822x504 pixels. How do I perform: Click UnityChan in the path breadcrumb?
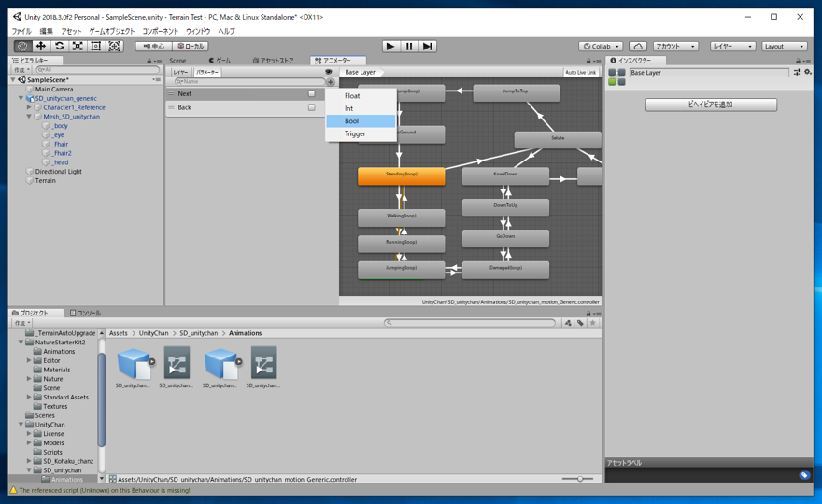pyautogui.click(x=153, y=333)
